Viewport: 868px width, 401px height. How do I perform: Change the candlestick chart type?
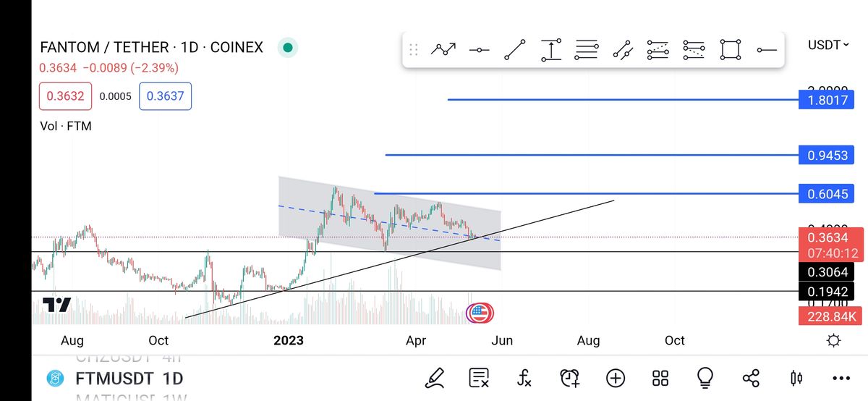pos(796,378)
